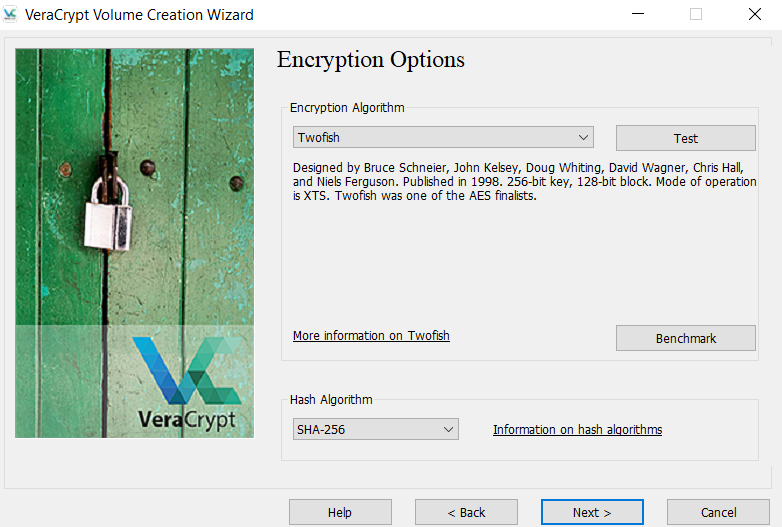Click the Encryption Options heading
Viewport: 782px width, 527px height.
point(371,60)
